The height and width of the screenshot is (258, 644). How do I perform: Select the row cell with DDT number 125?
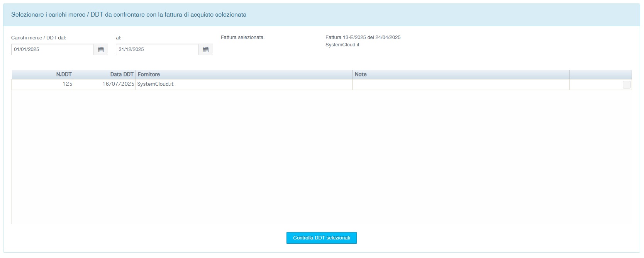67,84
